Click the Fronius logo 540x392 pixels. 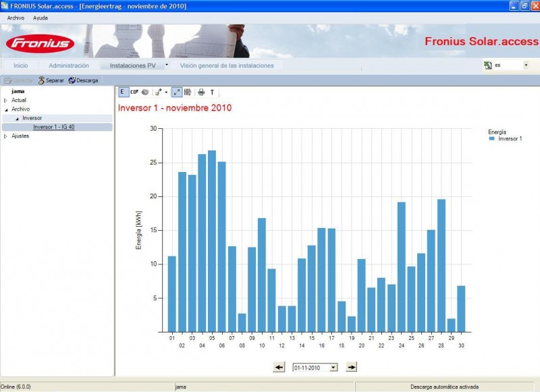(40, 43)
